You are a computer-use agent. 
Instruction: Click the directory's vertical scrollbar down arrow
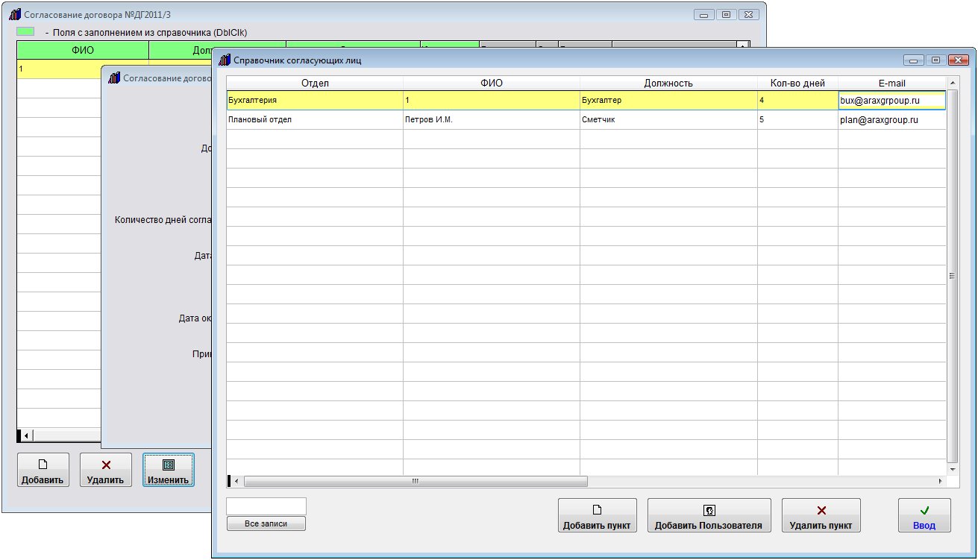click(x=952, y=469)
